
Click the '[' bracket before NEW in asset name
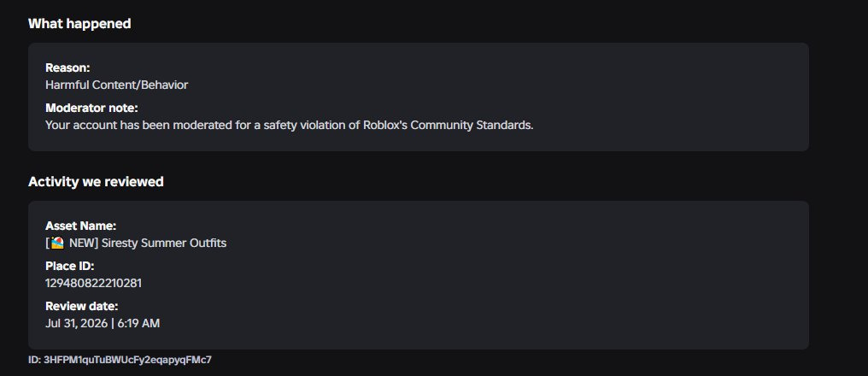coord(48,243)
